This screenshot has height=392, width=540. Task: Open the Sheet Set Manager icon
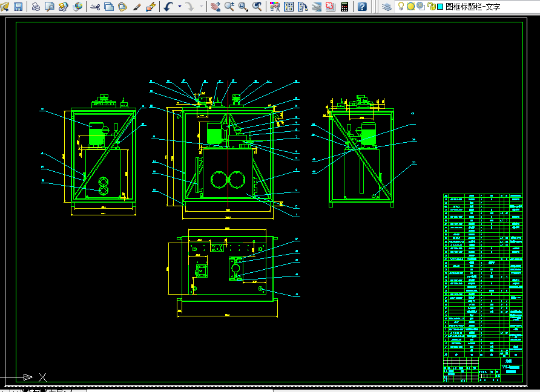316,6
